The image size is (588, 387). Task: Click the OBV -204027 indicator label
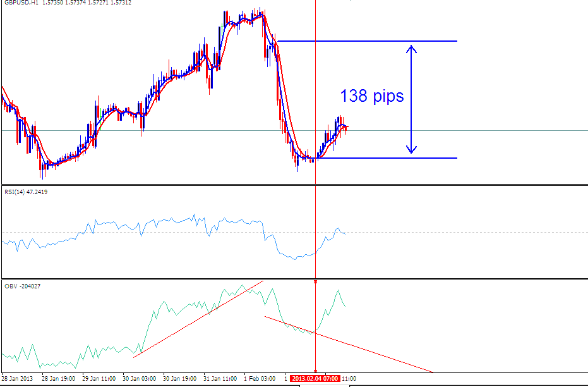coord(23,286)
